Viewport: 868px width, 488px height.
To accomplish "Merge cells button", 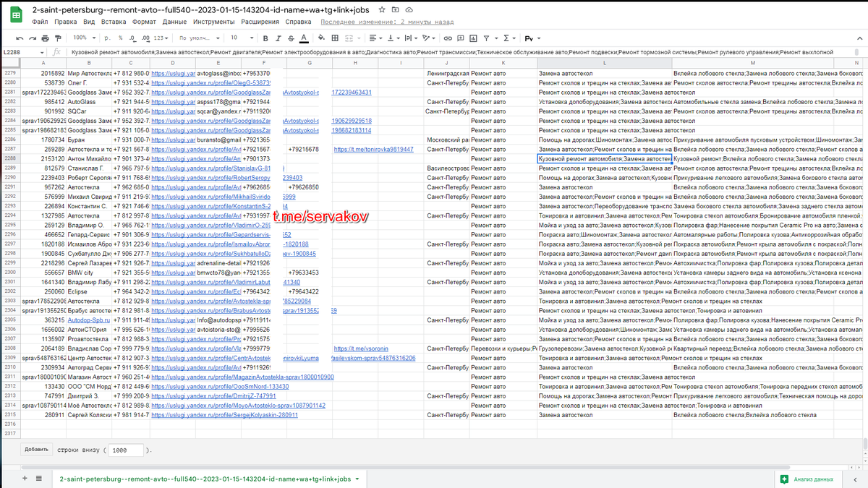I will coord(349,38).
